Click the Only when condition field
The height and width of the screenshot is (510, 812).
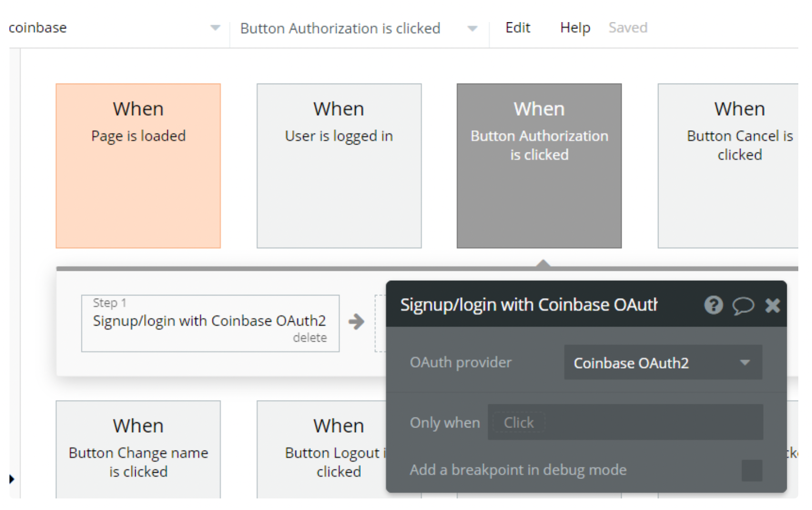pos(625,422)
